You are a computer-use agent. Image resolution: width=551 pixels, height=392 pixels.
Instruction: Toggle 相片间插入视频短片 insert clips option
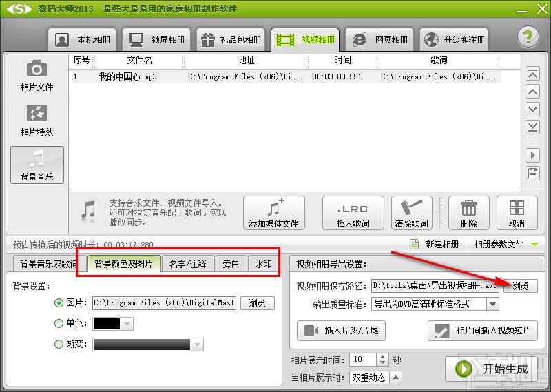(483, 331)
